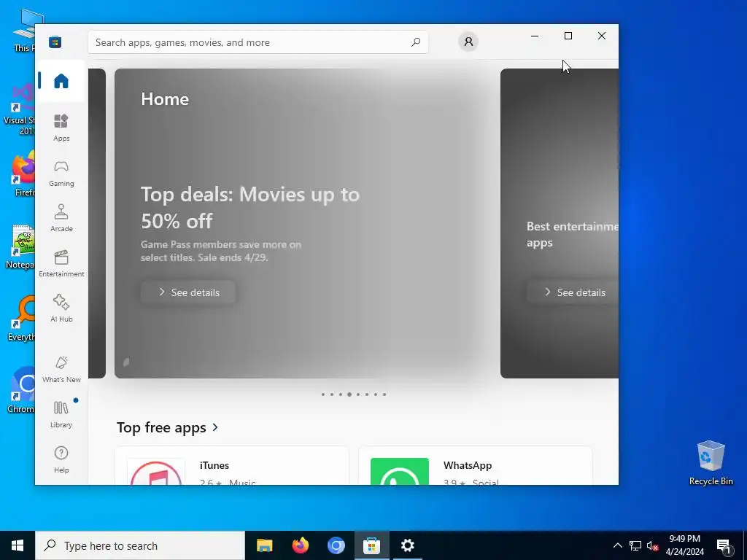Select the Visual Studio desktop shortcut
This screenshot has width=747, height=560.
18,111
